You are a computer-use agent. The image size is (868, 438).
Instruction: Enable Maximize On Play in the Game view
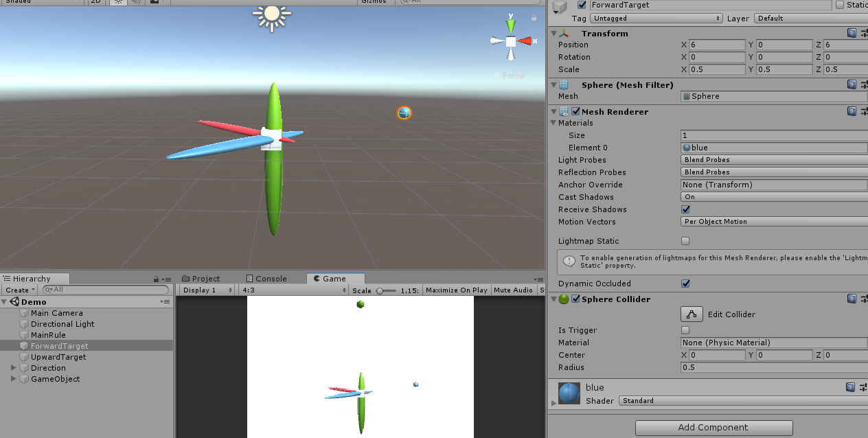456,290
